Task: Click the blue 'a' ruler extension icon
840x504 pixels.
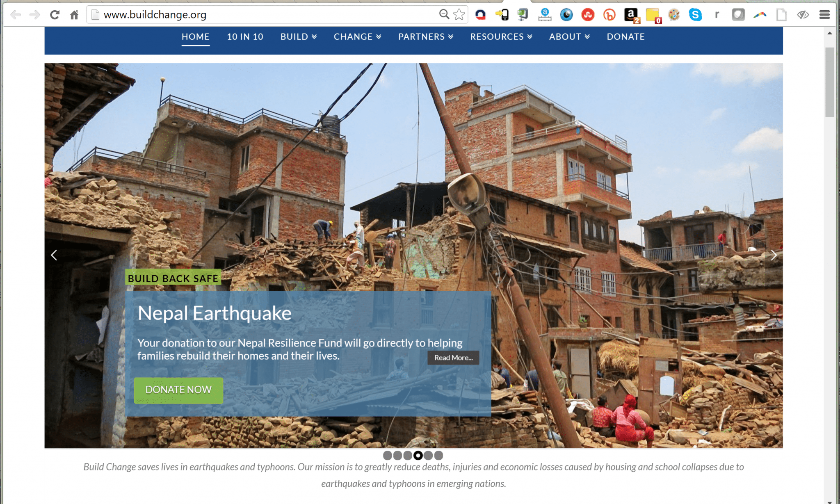Action: pos(545,15)
